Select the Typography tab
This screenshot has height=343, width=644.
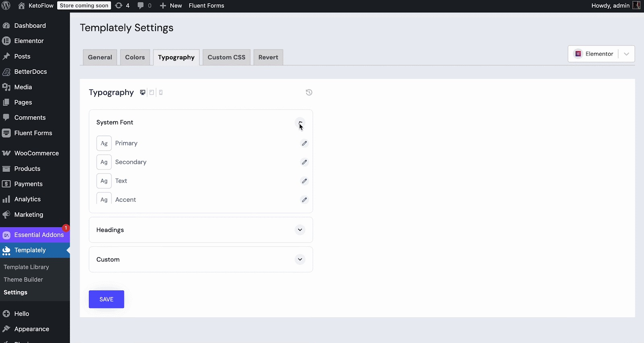tap(176, 57)
